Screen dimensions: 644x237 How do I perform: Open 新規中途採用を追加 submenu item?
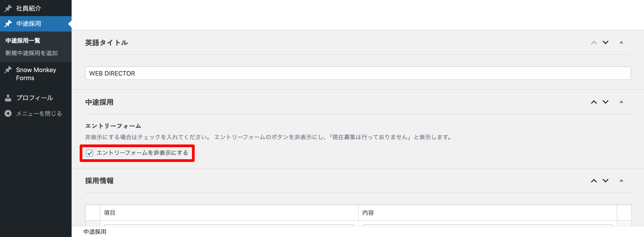[32, 53]
